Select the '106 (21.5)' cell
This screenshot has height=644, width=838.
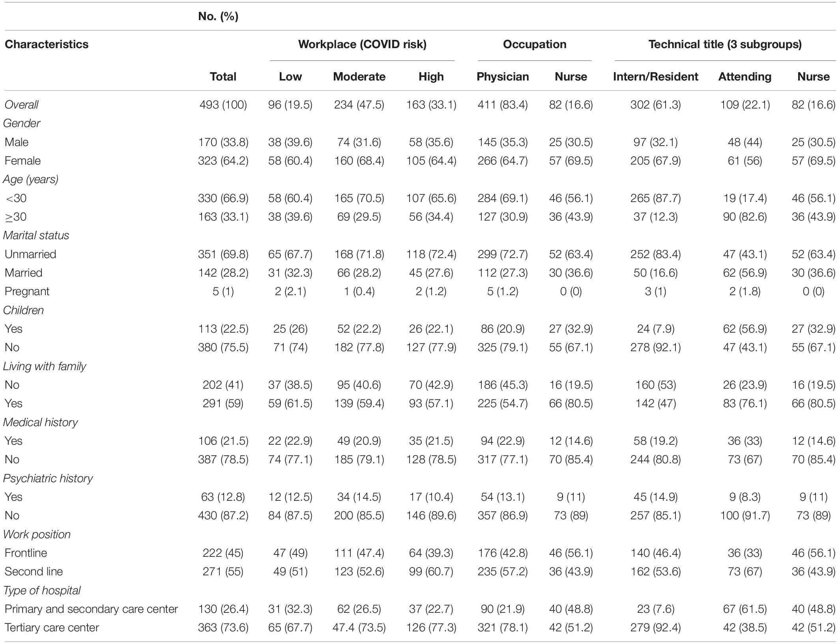[223, 441]
